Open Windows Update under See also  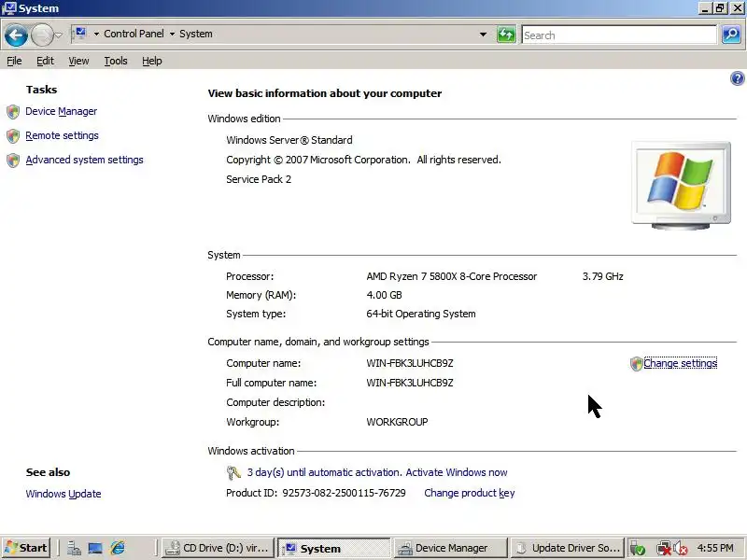tap(63, 494)
